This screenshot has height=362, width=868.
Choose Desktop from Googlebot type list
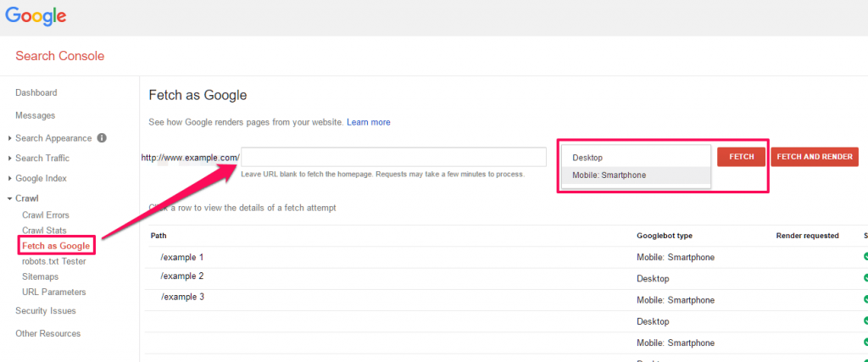point(636,158)
